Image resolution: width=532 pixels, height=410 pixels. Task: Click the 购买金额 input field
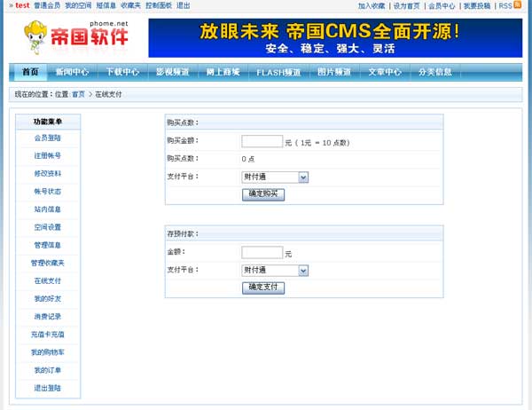262,140
